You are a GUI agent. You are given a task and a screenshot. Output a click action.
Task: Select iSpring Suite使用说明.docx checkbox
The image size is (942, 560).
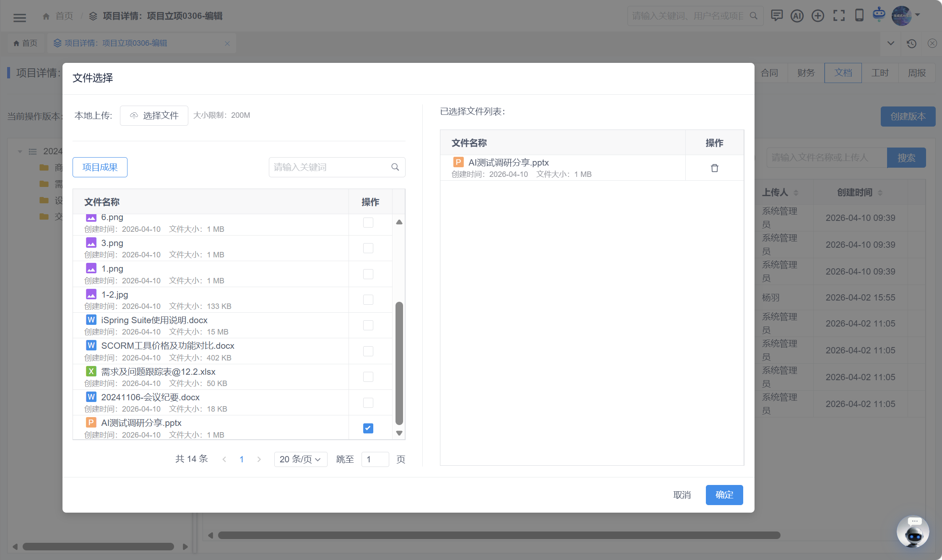368,325
